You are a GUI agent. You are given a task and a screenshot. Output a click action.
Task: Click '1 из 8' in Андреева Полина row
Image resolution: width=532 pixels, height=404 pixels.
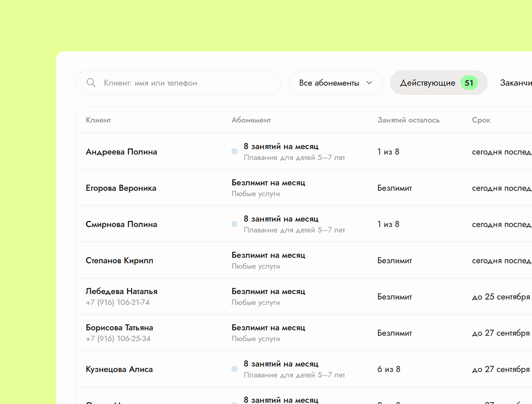pyautogui.click(x=388, y=152)
